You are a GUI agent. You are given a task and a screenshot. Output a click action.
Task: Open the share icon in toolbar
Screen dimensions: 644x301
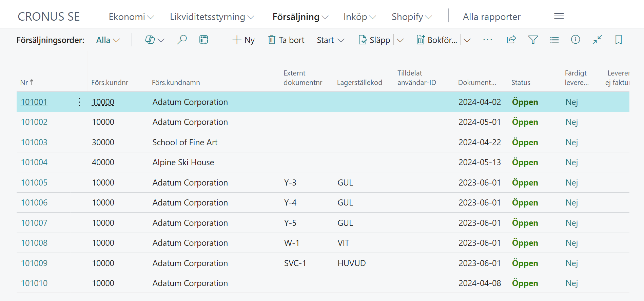click(511, 40)
